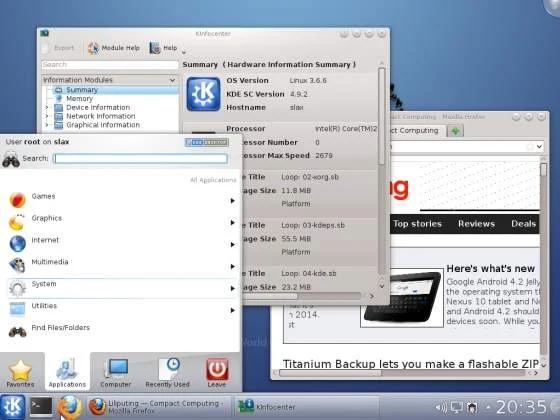Click the volume speaker tray icon
Image resolution: width=560 pixels, height=420 pixels.
441,407
